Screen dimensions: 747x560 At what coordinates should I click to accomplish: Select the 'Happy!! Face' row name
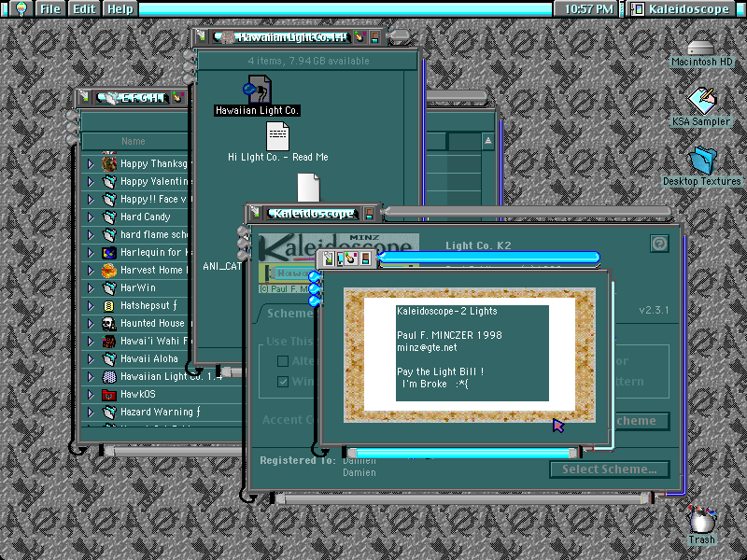coord(153,199)
